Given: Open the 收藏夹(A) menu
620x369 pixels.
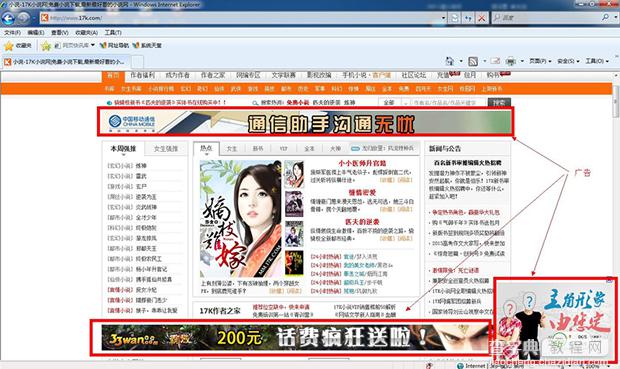Looking at the screenshot, I should (86, 33).
